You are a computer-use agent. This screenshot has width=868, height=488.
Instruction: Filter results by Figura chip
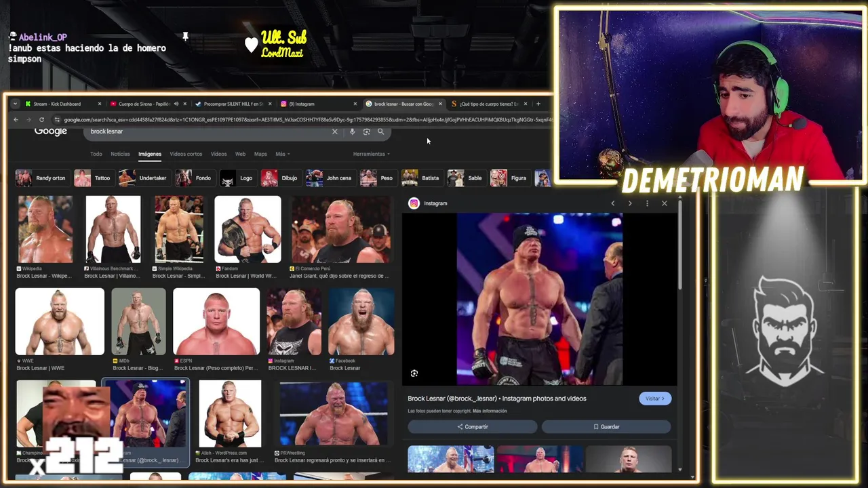[x=510, y=178]
